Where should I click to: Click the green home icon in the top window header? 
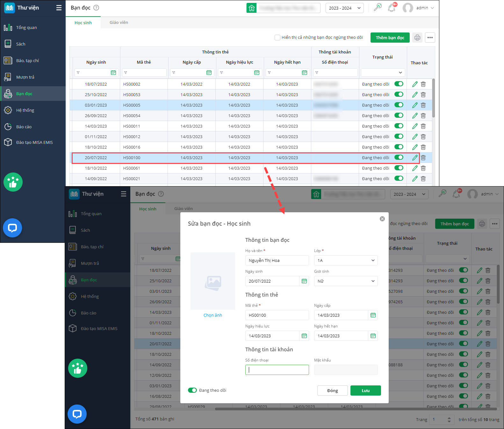click(x=251, y=8)
